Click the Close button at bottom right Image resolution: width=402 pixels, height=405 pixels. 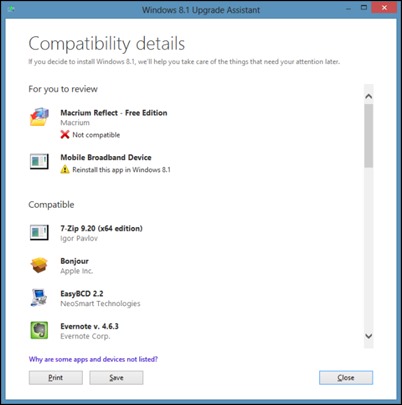[x=346, y=378]
